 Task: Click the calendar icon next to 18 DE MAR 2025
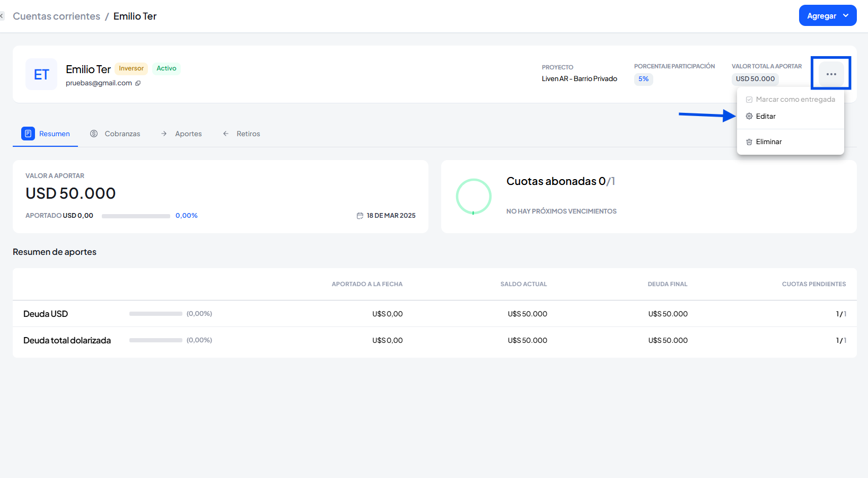[x=360, y=216]
